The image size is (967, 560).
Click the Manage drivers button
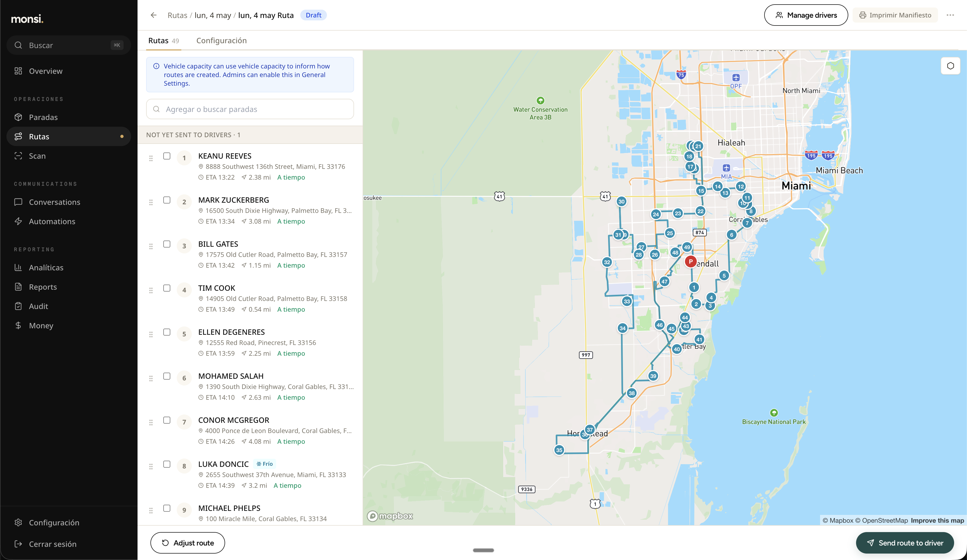(806, 15)
